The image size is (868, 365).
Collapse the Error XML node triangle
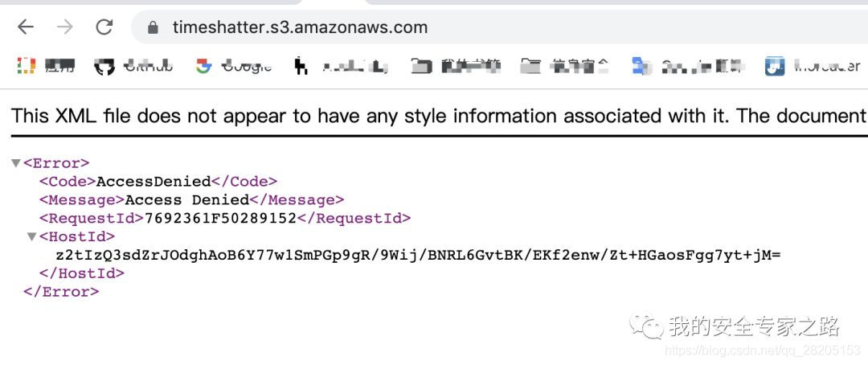(15, 163)
